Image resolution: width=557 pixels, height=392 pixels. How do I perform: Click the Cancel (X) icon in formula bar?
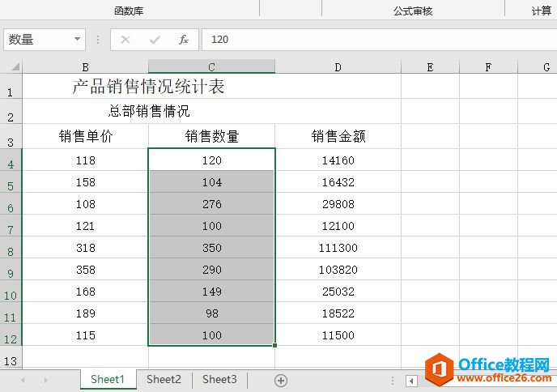(125, 40)
